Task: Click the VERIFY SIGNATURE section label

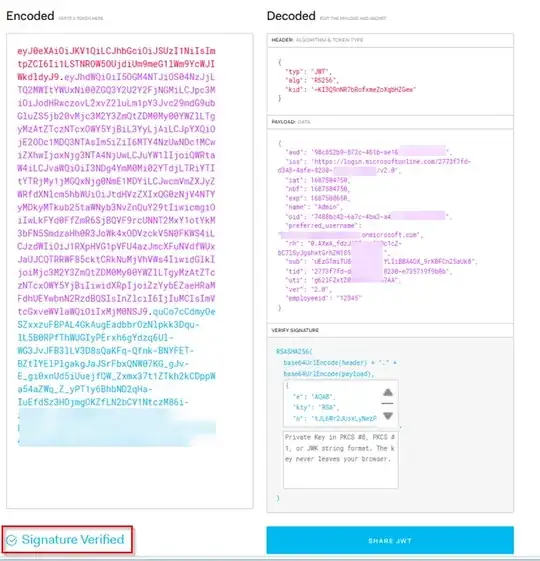Action: (295, 330)
